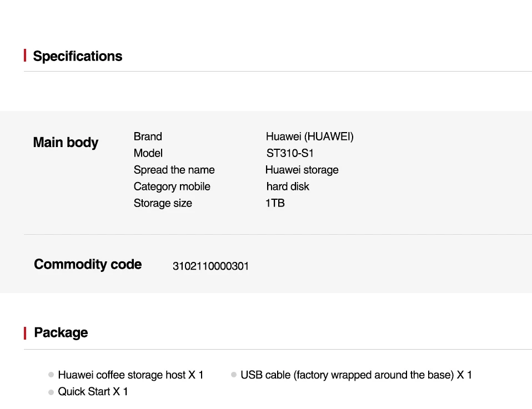
Task: Click the Quick Start X 1 item
Action: coord(93,392)
